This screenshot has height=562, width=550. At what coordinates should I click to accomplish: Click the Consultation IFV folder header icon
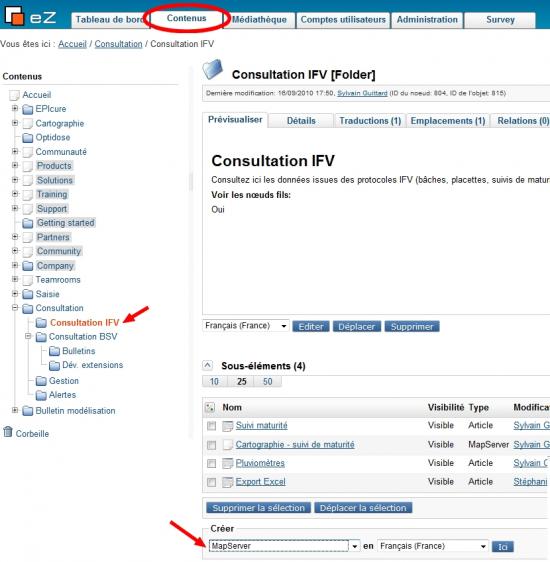(x=212, y=69)
